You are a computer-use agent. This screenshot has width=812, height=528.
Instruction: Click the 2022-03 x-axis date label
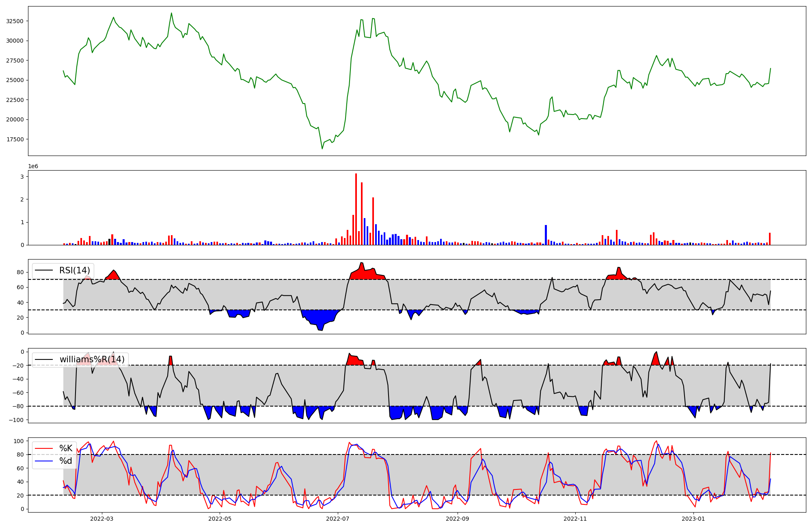pos(102,519)
